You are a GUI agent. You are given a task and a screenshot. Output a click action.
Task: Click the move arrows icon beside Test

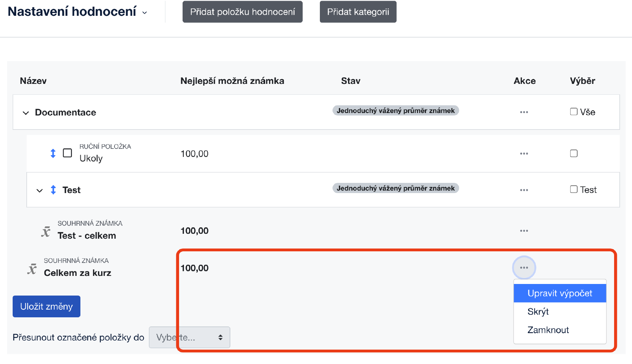(53, 190)
